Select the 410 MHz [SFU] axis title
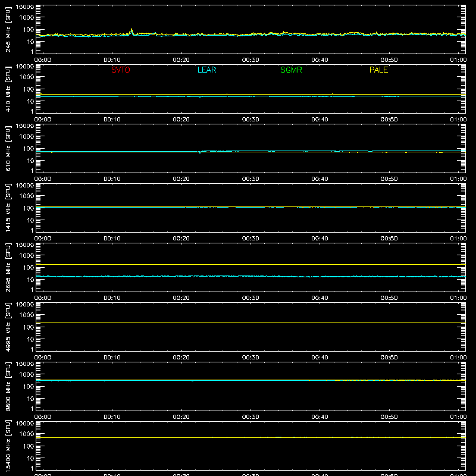The image size is (476, 476). (x=8, y=89)
